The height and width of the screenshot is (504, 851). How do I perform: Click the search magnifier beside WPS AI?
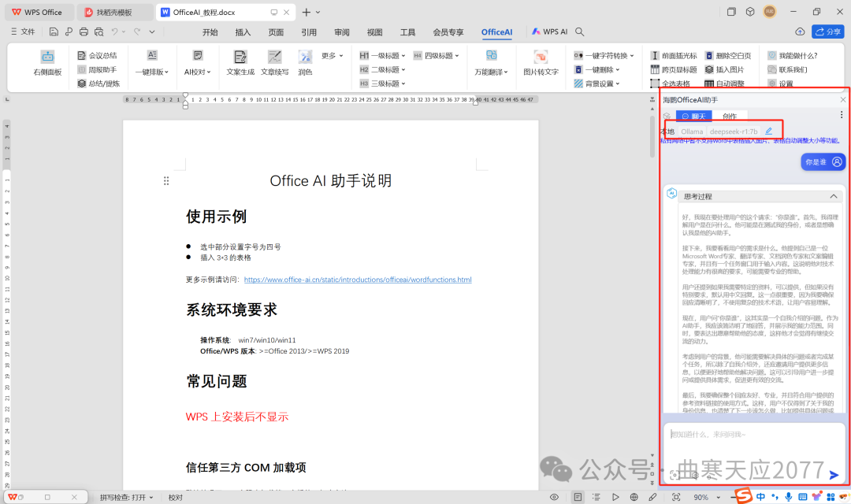tap(580, 32)
